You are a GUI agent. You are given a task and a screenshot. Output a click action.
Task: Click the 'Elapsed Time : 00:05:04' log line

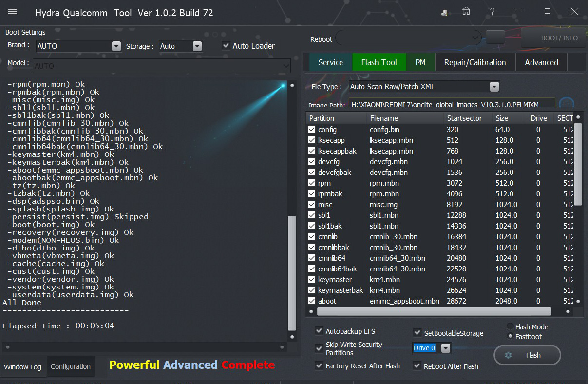point(58,326)
